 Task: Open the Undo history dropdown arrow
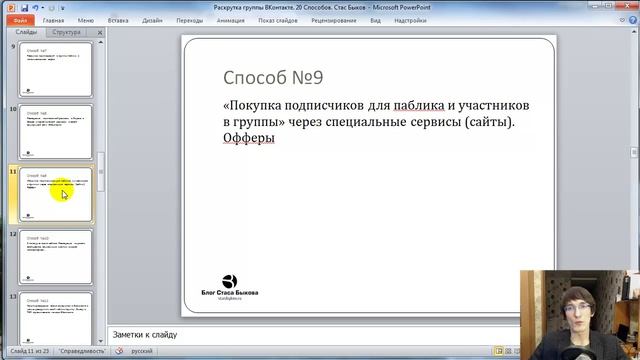[42, 8]
